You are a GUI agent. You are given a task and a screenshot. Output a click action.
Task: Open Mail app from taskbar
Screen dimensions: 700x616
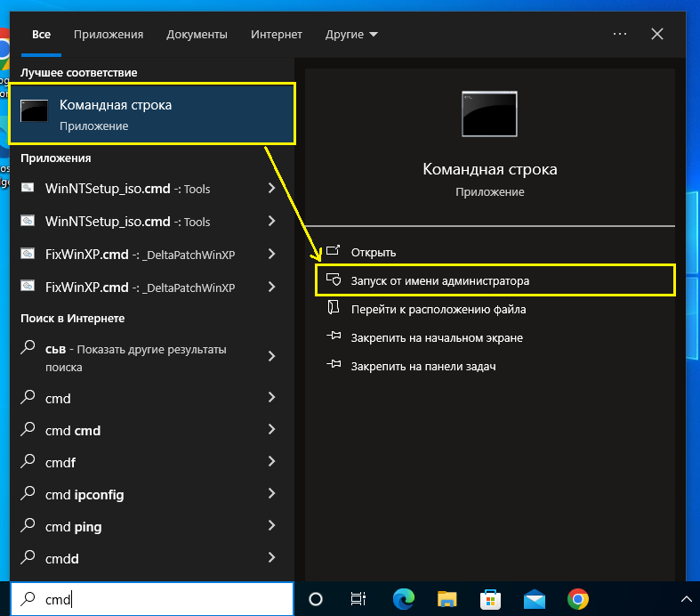(x=535, y=599)
